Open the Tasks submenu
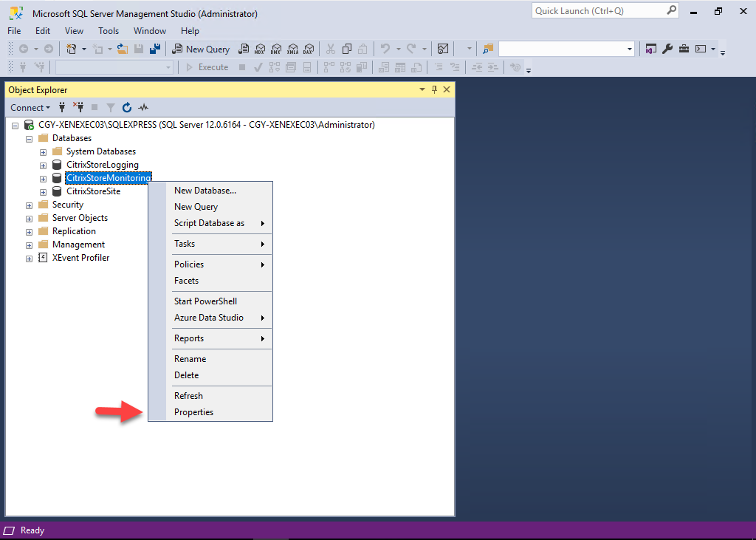Screen dimensions: 756x540 210,244
